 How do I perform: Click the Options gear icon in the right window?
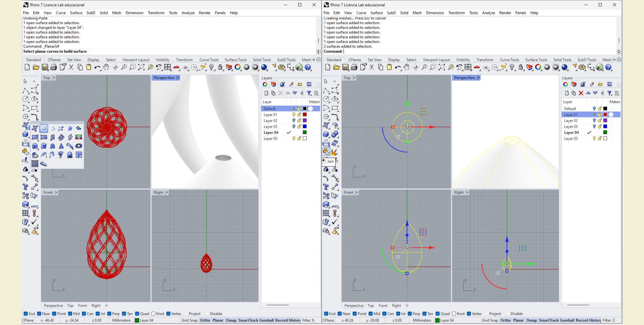click(x=582, y=67)
